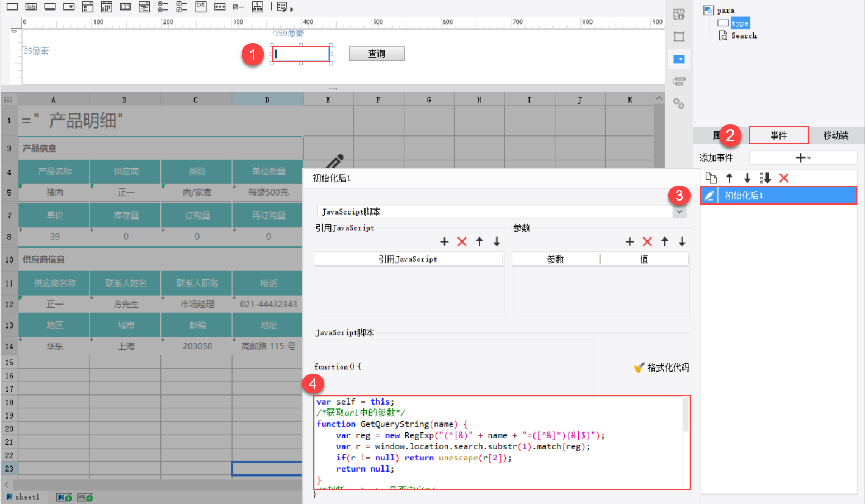Click inside the JavaScript code editor
This screenshot has height=504, width=865.
coord(498,443)
